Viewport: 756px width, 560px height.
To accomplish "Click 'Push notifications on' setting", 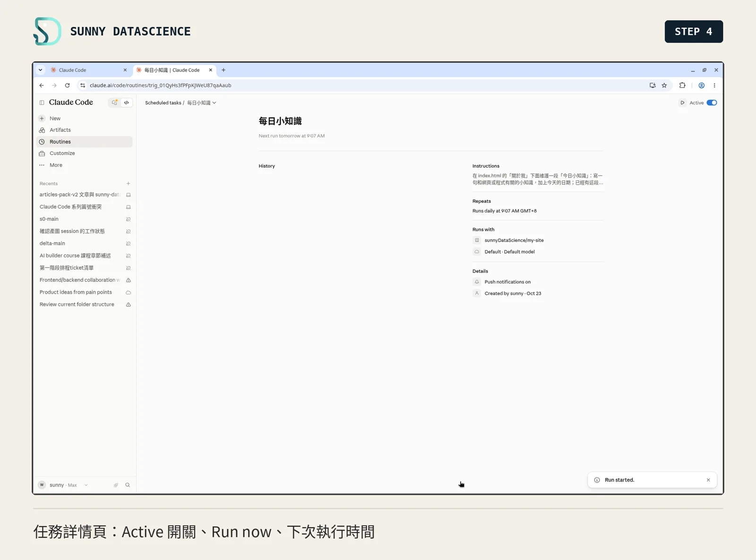I will (538, 282).
